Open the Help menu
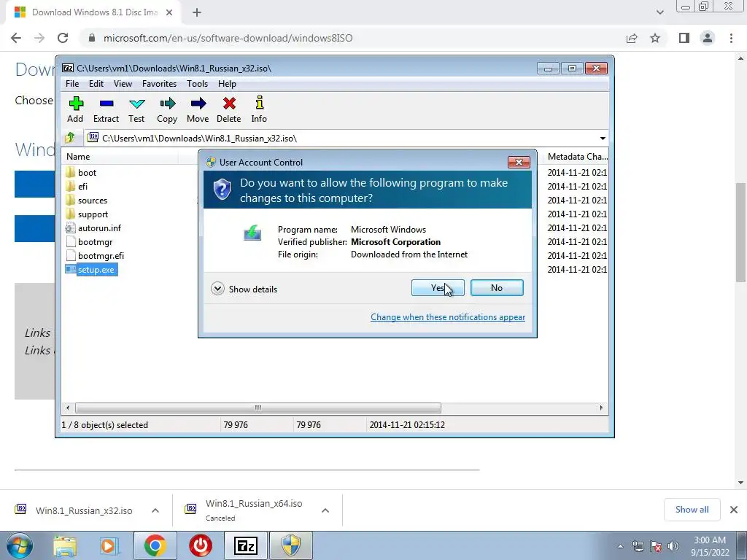This screenshot has width=747, height=560. coord(228,84)
